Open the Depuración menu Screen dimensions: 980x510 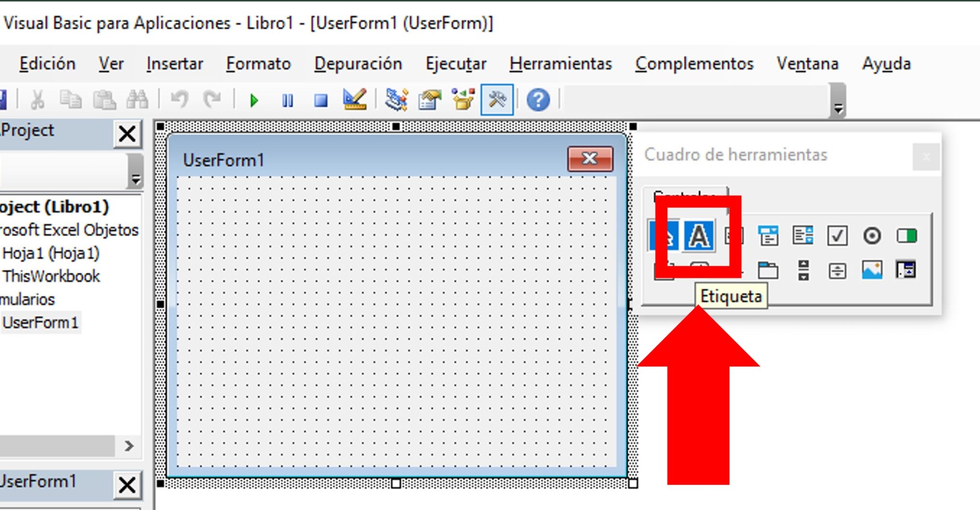click(358, 63)
